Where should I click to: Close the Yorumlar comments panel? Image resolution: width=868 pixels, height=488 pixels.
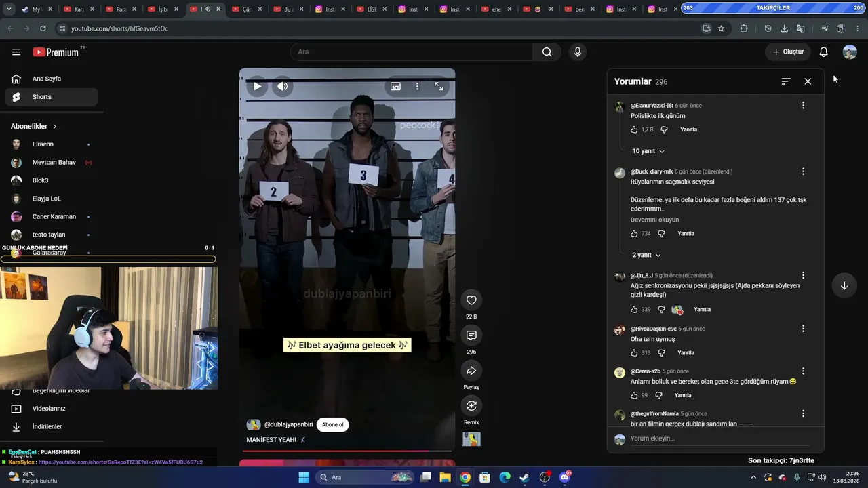[x=808, y=81]
